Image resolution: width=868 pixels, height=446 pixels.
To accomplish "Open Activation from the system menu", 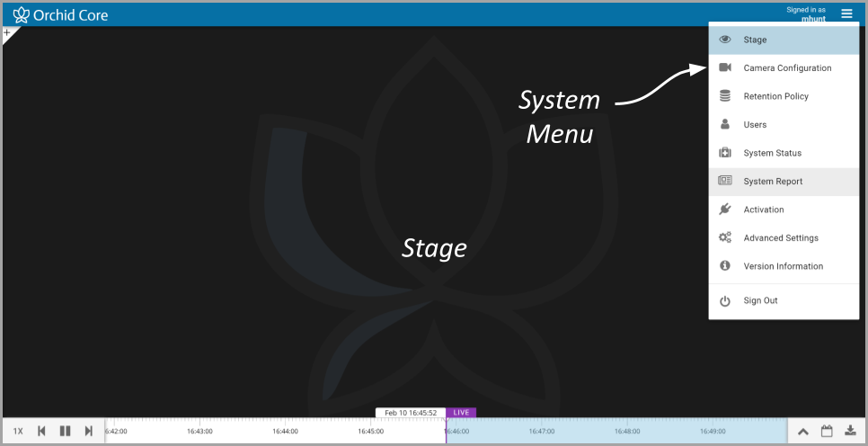I will click(784, 210).
